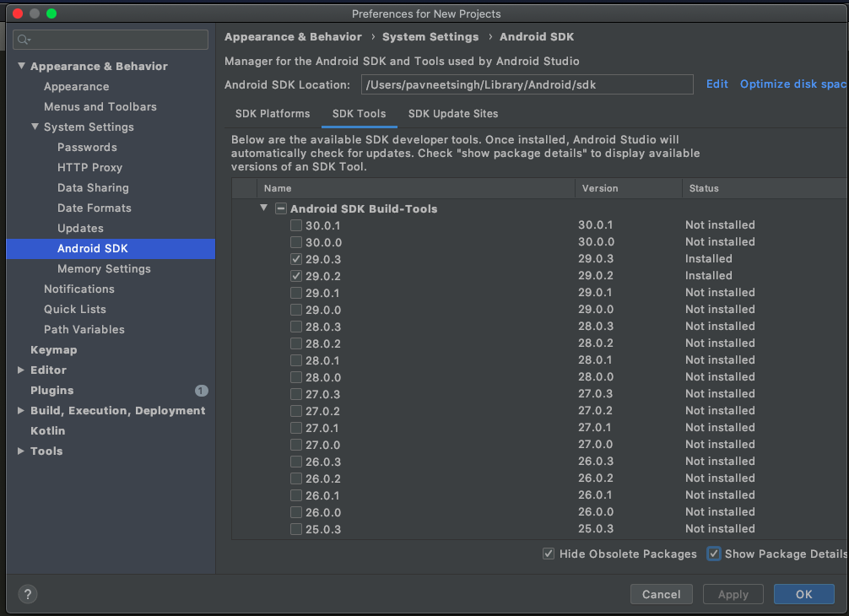Click System Settings in breadcrumb
Viewport: 849px width, 616px height.
(430, 37)
